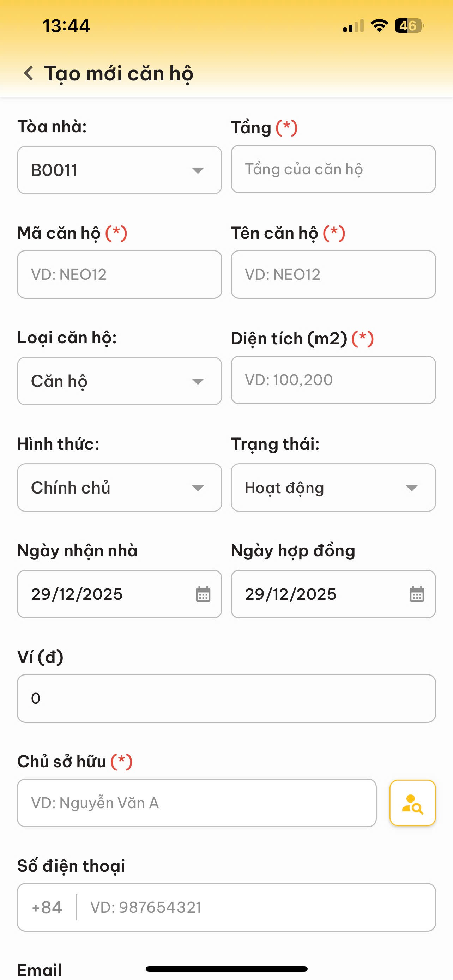This screenshot has height=980, width=453.
Task: Click the Chủ sở hữu name field
Action: click(197, 803)
